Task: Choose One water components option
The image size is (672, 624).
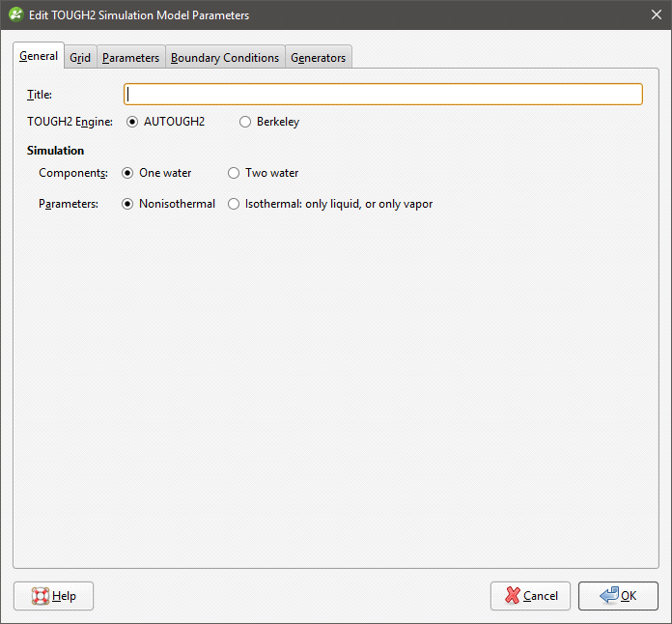Action: click(x=127, y=173)
